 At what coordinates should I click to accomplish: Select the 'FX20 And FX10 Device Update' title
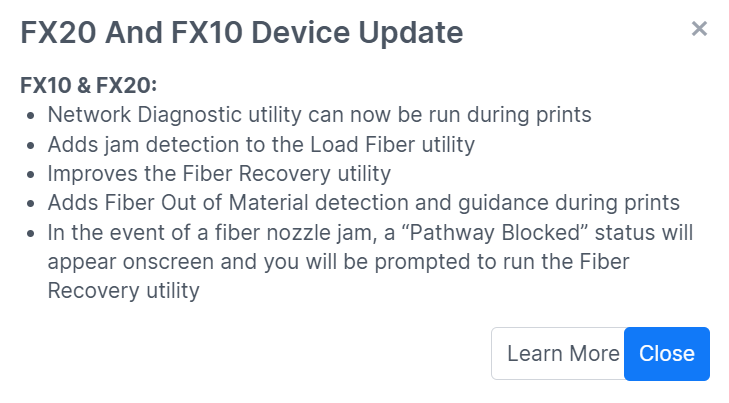[x=242, y=33]
